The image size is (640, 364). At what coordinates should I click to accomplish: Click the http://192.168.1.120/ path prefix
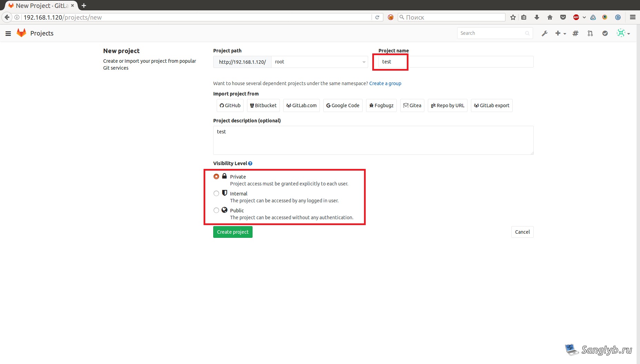[242, 62]
